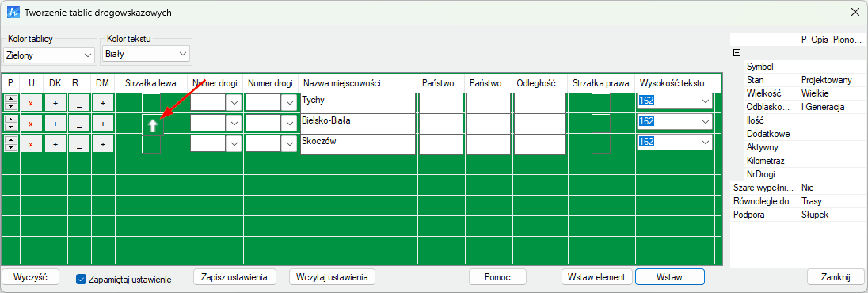Image resolution: width=868 pixels, height=293 pixels.
Task: Click the Wczytaj ustawienia button
Action: (x=333, y=277)
